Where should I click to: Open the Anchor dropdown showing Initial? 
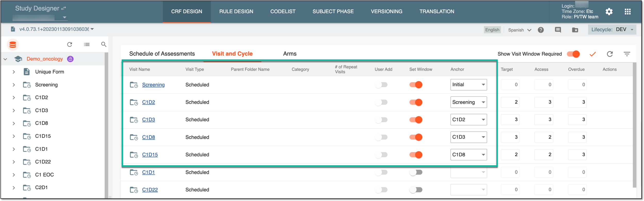click(x=469, y=85)
